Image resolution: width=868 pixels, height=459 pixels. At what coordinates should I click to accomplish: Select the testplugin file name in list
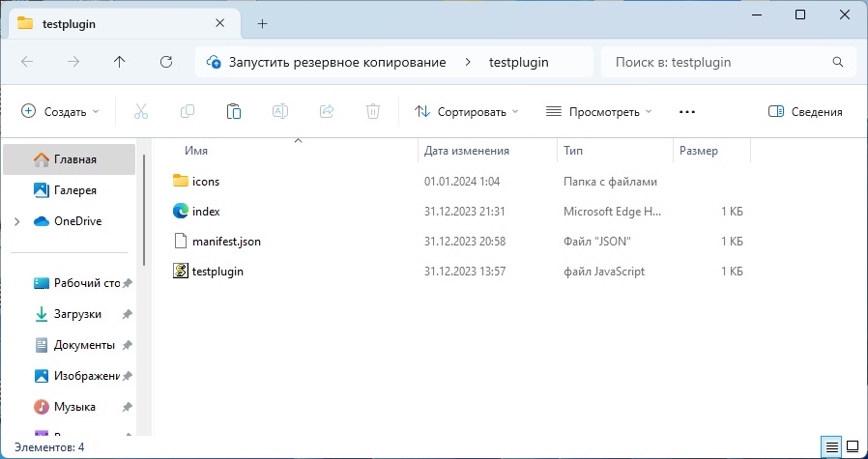click(217, 272)
